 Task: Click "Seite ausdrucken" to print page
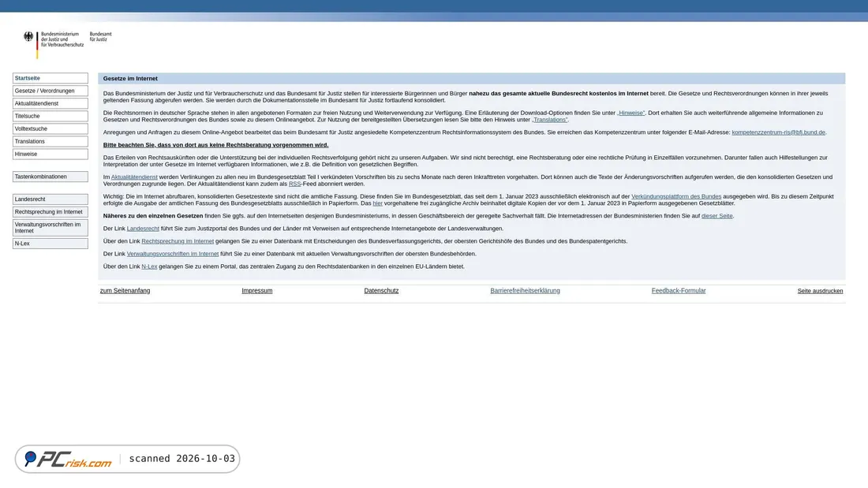coord(821,291)
